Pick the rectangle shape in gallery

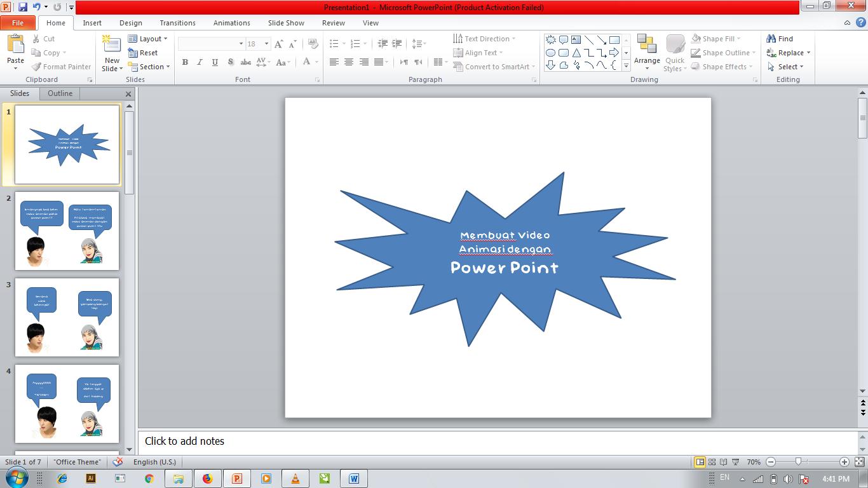click(x=614, y=39)
